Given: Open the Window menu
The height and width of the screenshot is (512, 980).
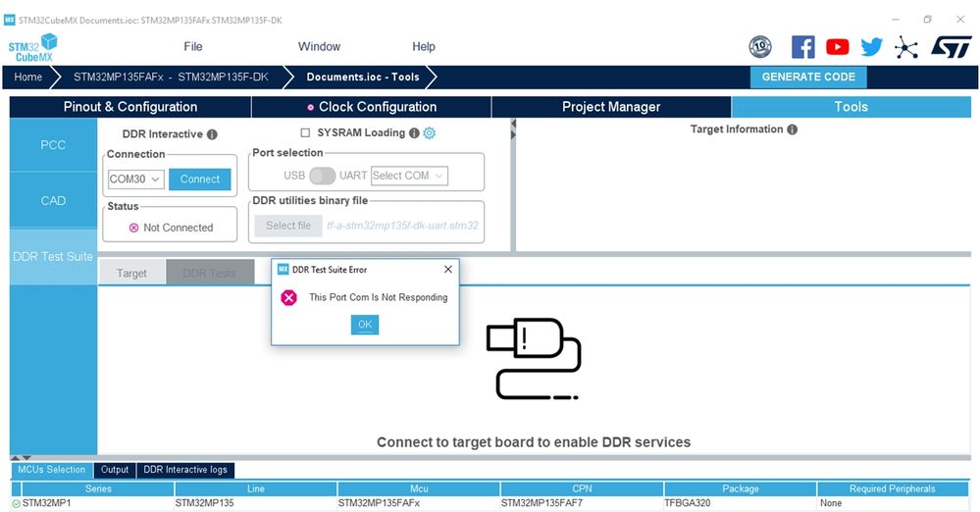Looking at the screenshot, I should click(x=320, y=47).
